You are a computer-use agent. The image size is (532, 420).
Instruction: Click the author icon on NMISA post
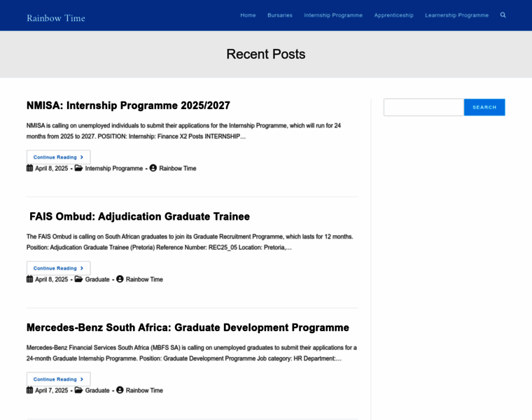pos(153,168)
